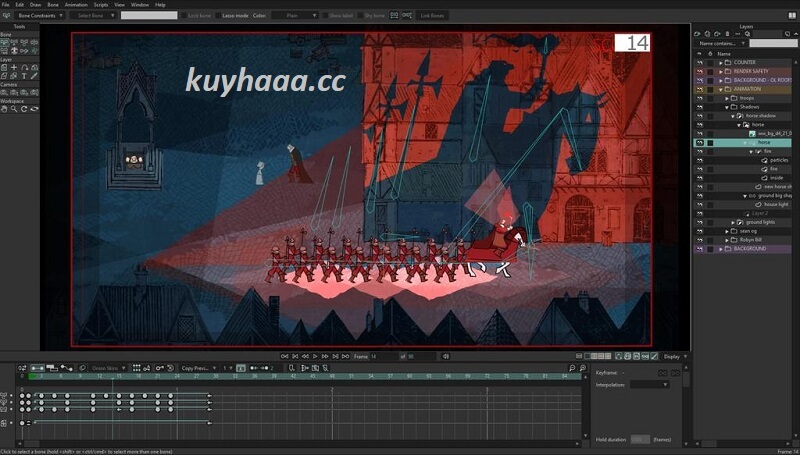Select the sean og layer
800x455 pixels.
[748, 231]
